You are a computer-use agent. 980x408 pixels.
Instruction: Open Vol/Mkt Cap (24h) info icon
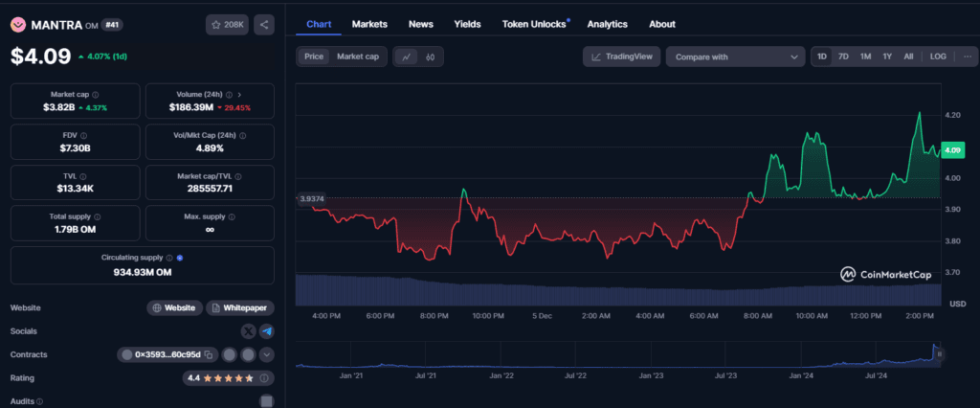(242, 135)
